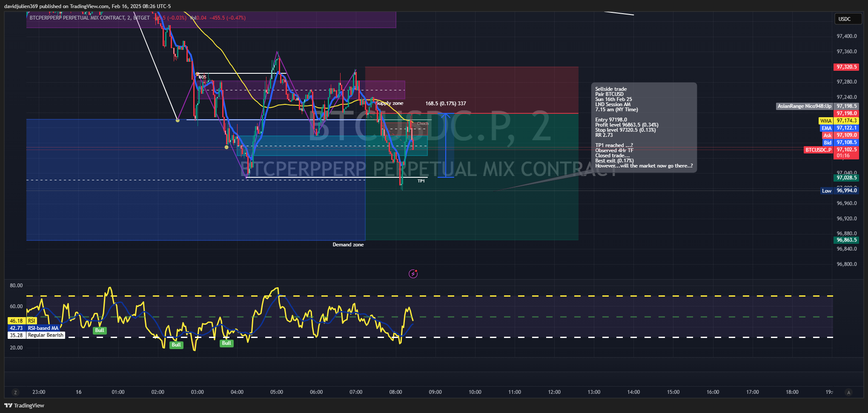Viewport: 868px width, 413px height.
Task: Click the 20.00 RSI scale label
Action: 16,348
